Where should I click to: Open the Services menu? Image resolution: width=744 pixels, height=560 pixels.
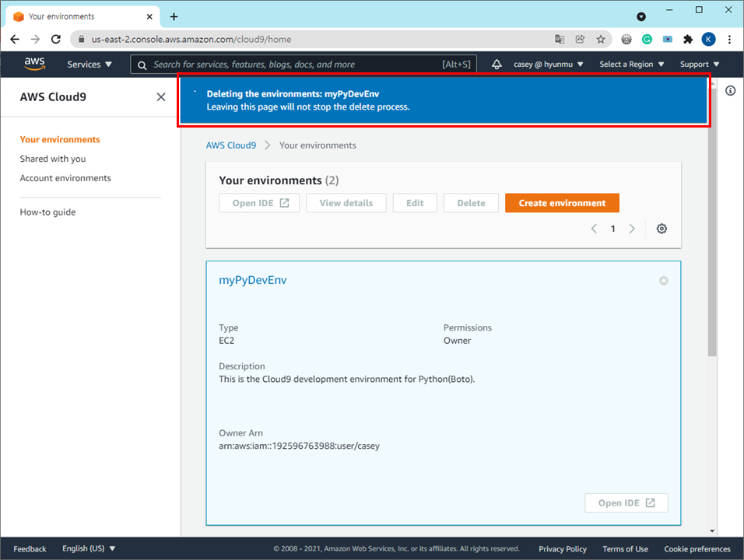click(x=89, y=65)
